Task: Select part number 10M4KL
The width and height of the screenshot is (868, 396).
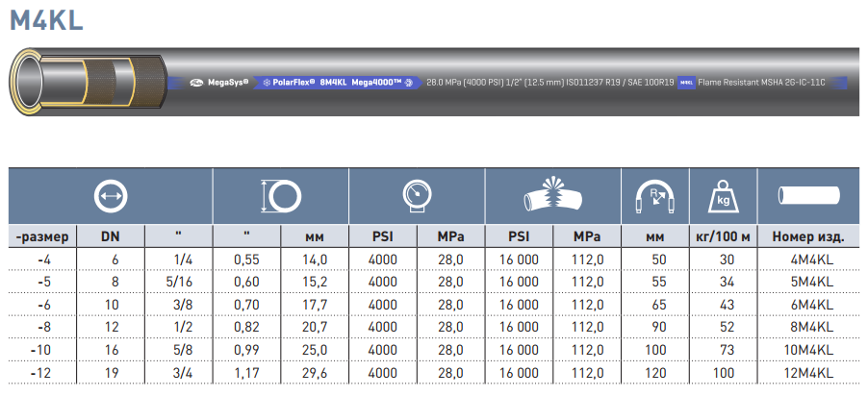Action: coord(808,351)
